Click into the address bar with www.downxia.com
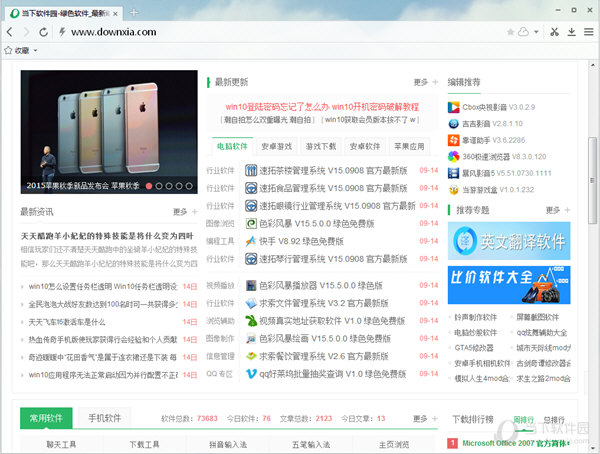Viewport: 600px width, 454px height. (114, 32)
